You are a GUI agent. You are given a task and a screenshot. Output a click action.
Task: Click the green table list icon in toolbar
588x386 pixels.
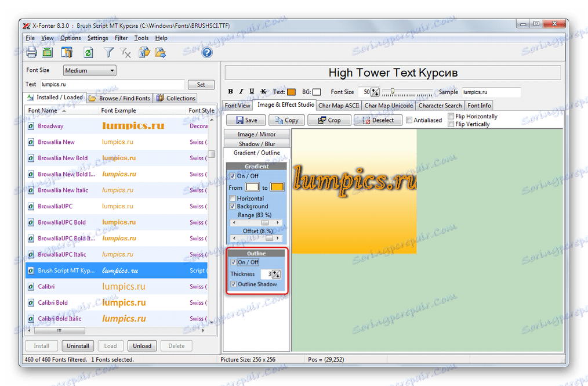(48, 52)
